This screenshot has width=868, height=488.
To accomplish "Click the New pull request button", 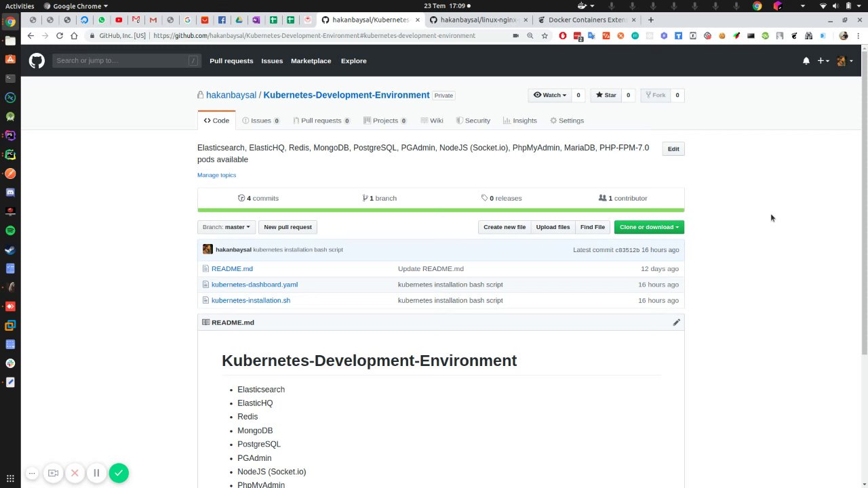I will [x=288, y=227].
